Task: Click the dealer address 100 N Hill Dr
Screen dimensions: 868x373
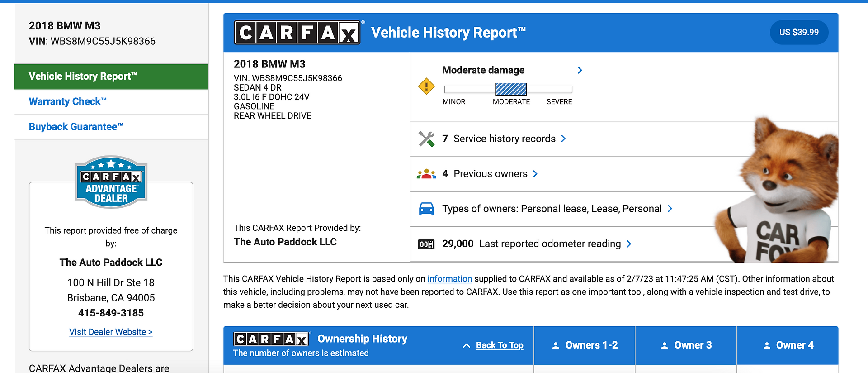Action: pos(111,283)
